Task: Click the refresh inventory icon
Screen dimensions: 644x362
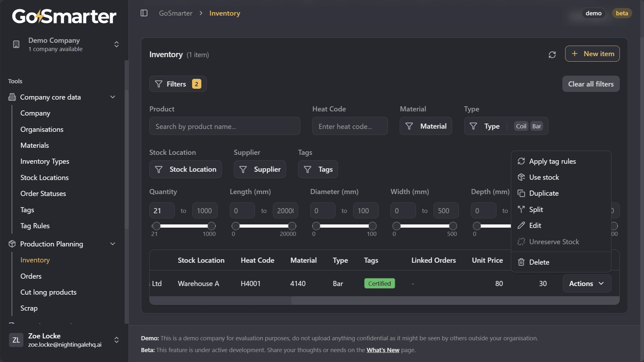Action: 552,54
